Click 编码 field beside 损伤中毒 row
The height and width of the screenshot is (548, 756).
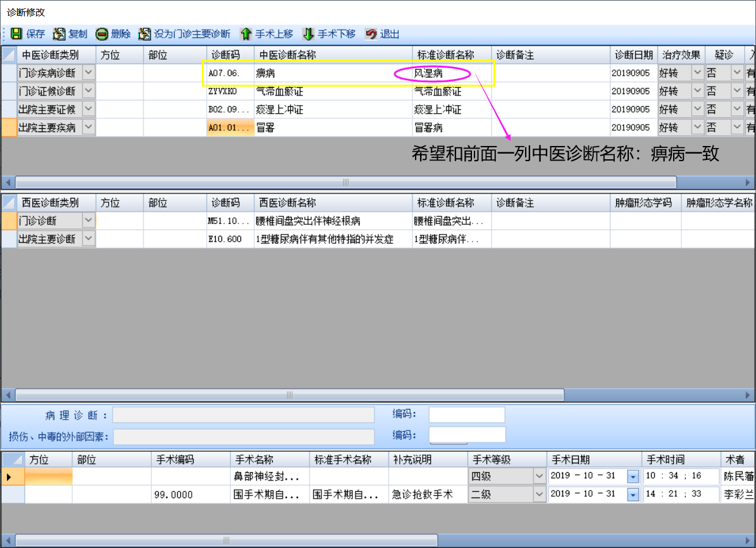(467, 435)
